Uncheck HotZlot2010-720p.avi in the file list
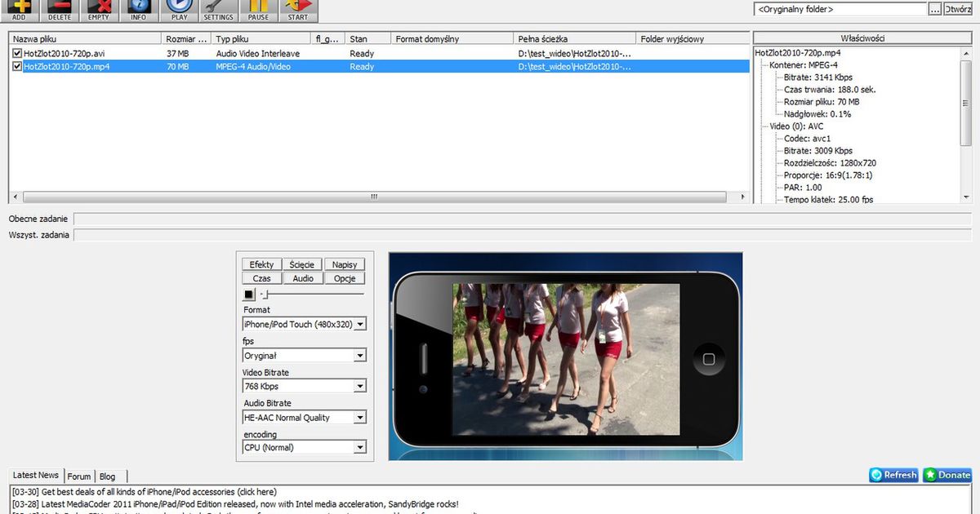 pyautogui.click(x=18, y=53)
